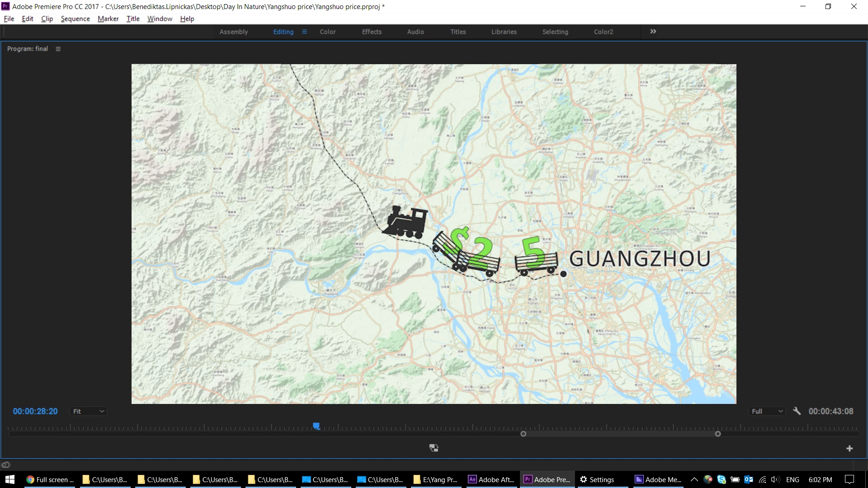Open the Sequence menu
This screenshot has width=868, height=488.
coord(75,19)
